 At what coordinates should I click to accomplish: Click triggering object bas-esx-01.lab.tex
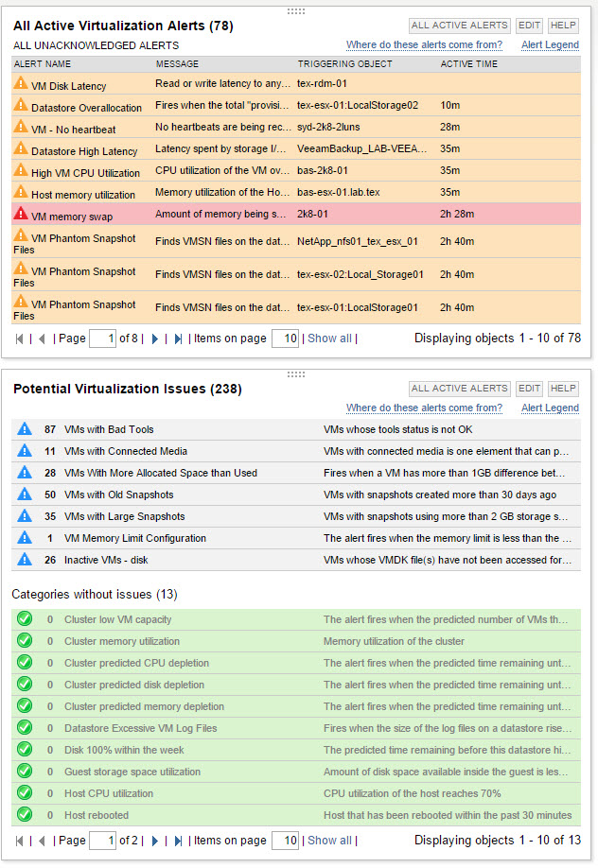point(339,193)
